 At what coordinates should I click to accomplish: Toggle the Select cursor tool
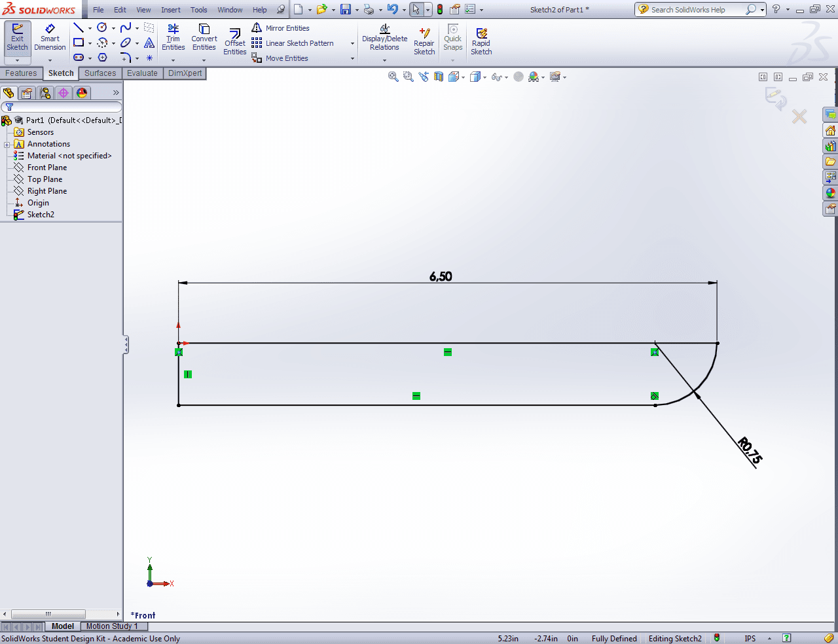[416, 9]
